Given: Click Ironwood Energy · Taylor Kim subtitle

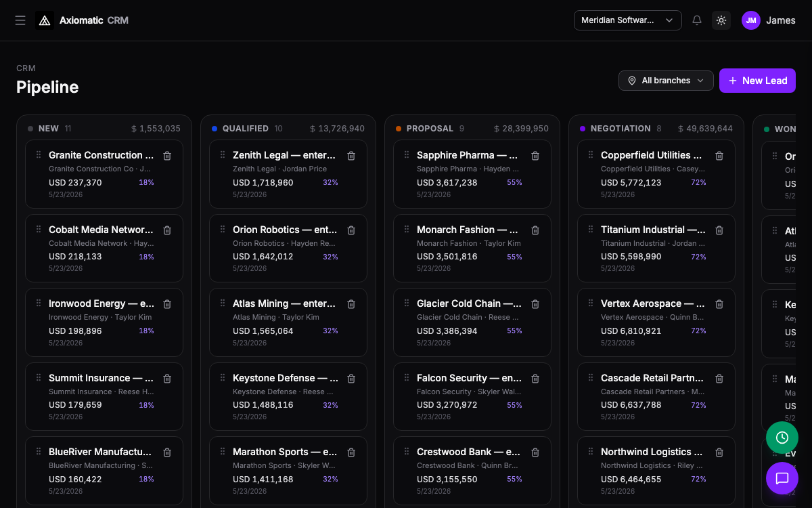Looking at the screenshot, I should click(100, 317).
